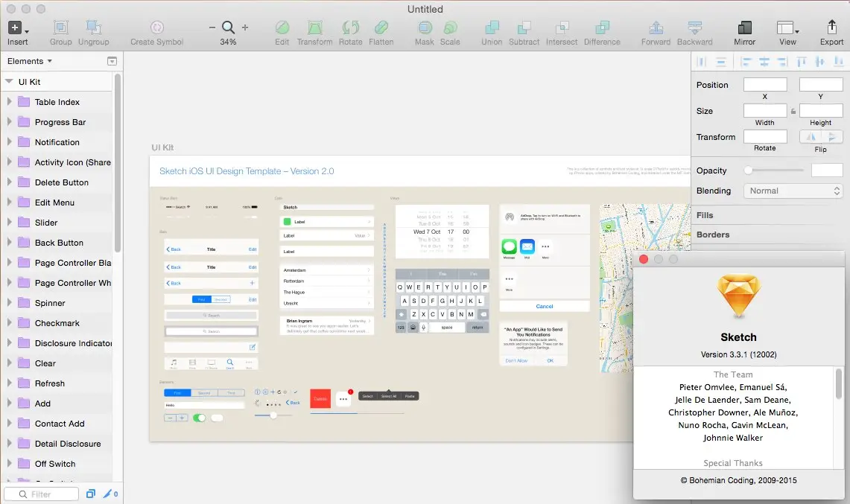Move layer Forward in toolbar
The width and height of the screenshot is (850, 504).
tap(656, 28)
